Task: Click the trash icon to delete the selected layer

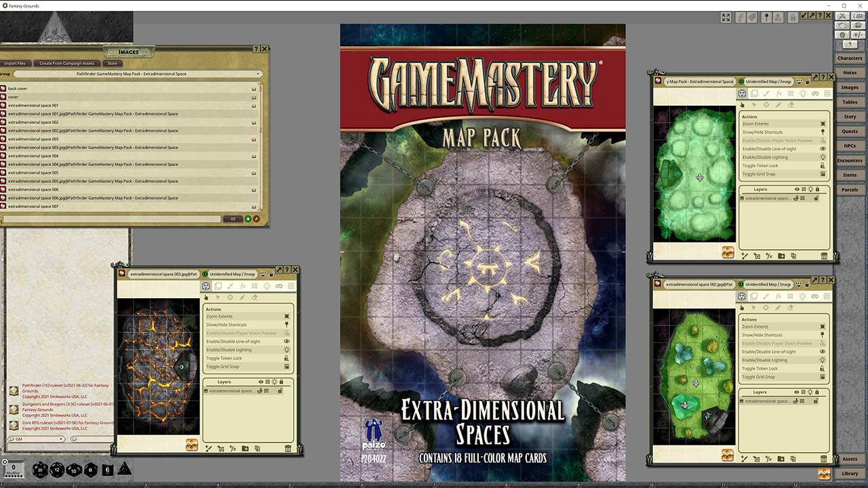Action: coord(288,448)
